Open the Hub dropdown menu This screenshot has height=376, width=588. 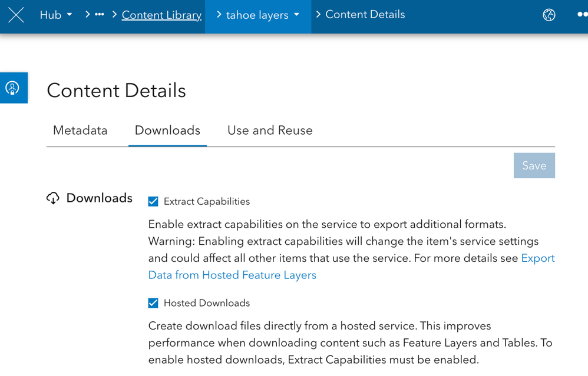(x=56, y=15)
